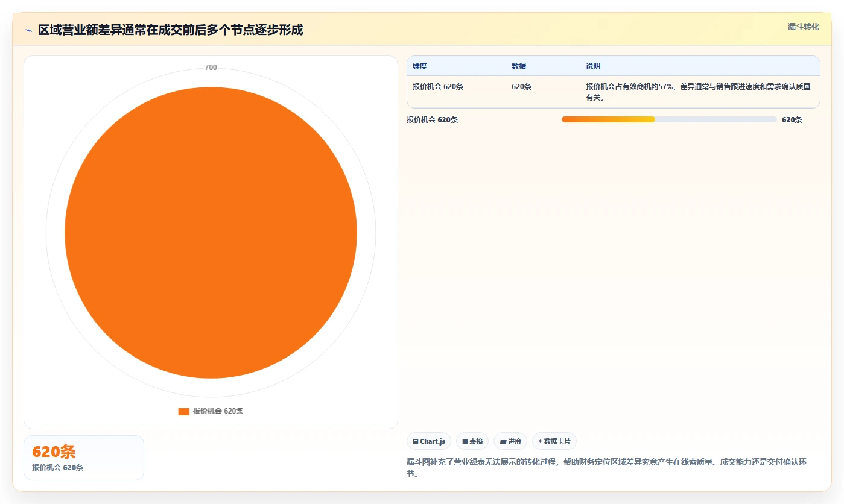Click the 620条 value at the progress bar's end

click(x=792, y=120)
